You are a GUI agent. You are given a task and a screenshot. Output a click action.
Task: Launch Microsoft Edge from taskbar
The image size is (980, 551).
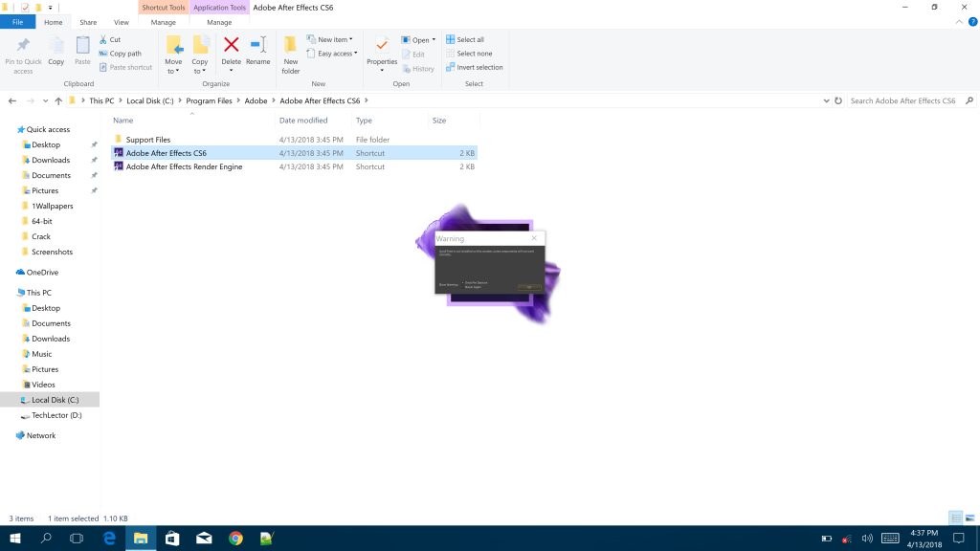pos(109,538)
